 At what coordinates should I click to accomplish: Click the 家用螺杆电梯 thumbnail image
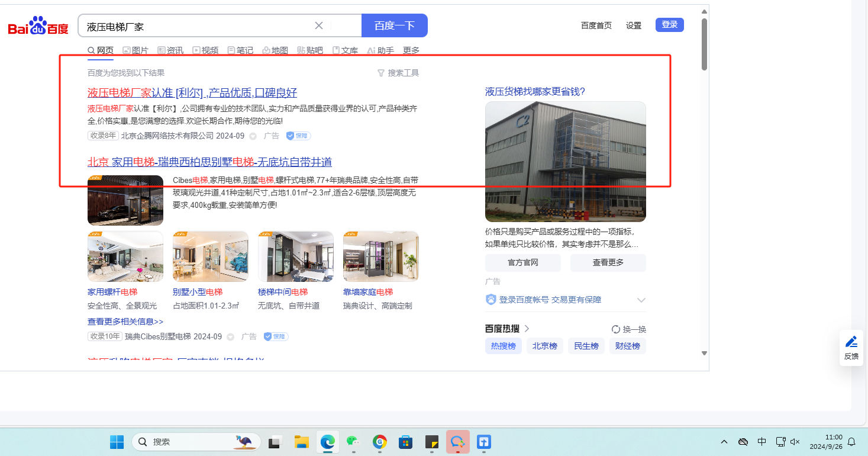point(125,256)
